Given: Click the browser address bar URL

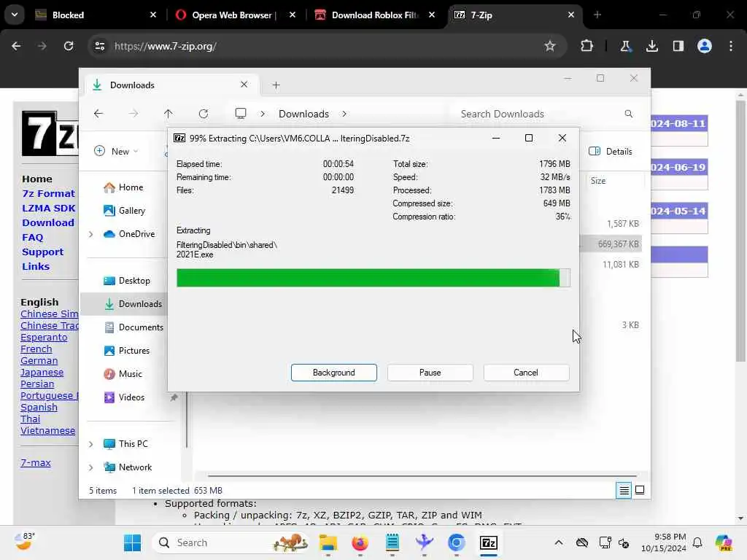Looking at the screenshot, I should [166, 46].
